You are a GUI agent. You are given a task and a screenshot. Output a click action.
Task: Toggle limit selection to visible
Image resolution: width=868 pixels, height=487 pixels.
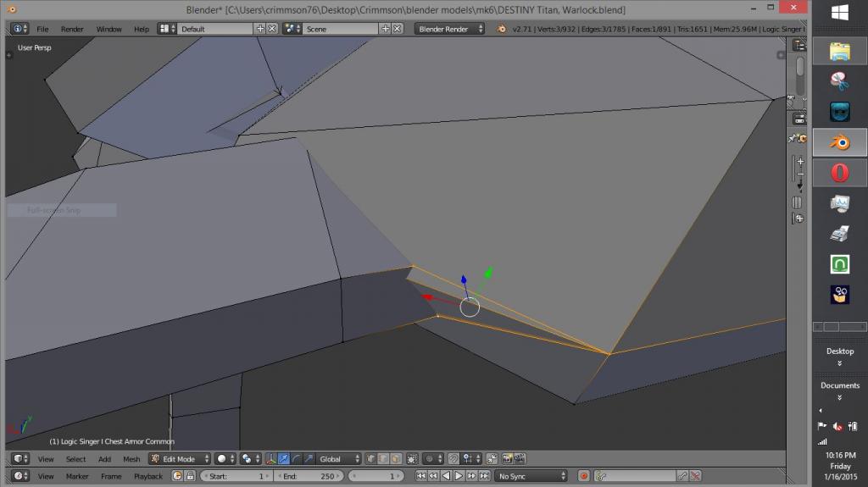(412, 459)
